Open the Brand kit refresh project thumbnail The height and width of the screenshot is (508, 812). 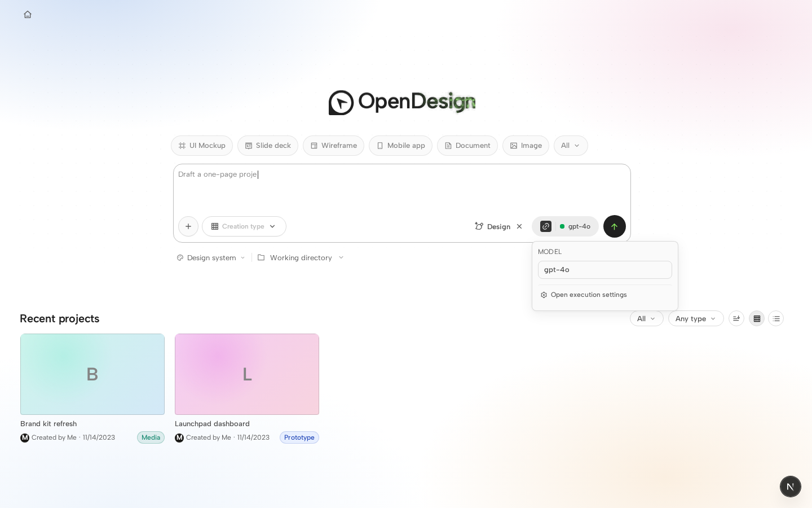click(92, 374)
